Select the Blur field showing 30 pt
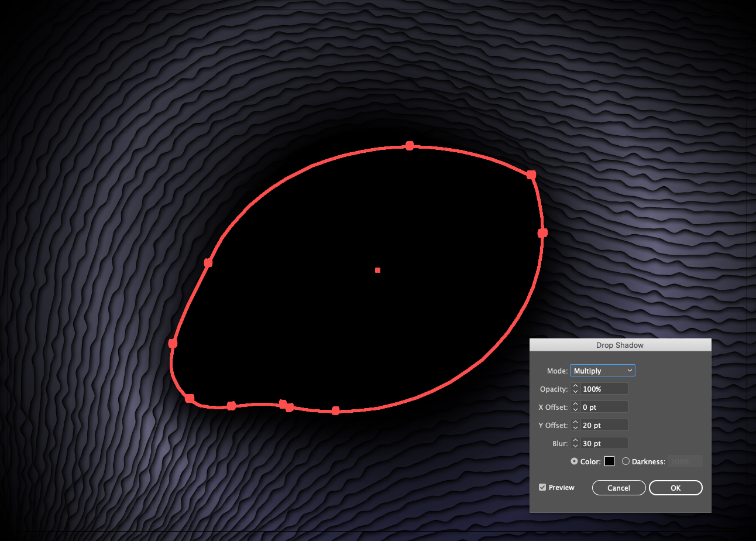 tap(604, 443)
